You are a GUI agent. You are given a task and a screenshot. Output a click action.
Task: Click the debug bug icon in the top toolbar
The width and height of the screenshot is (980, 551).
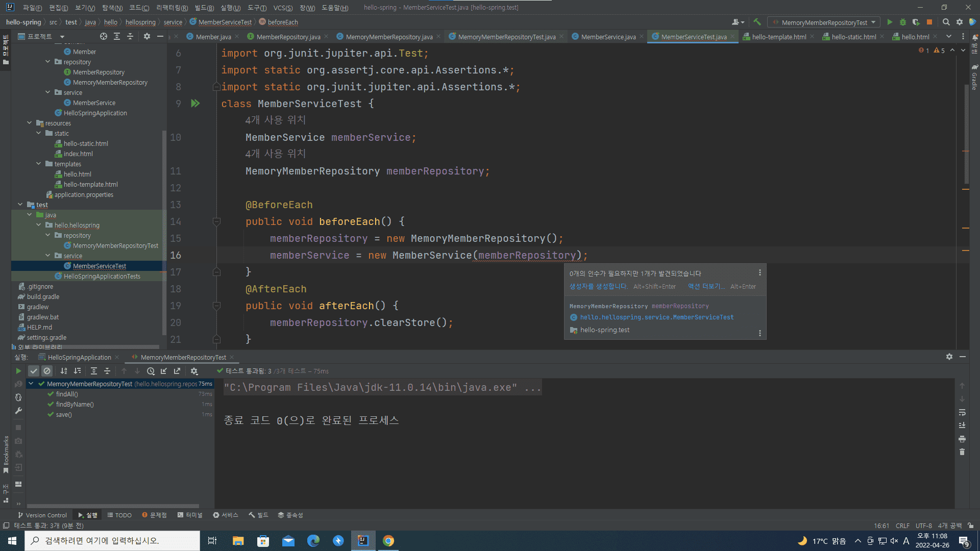[902, 22]
